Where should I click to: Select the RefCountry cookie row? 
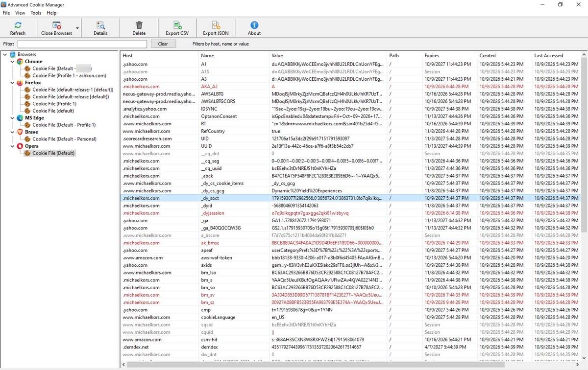click(350, 131)
